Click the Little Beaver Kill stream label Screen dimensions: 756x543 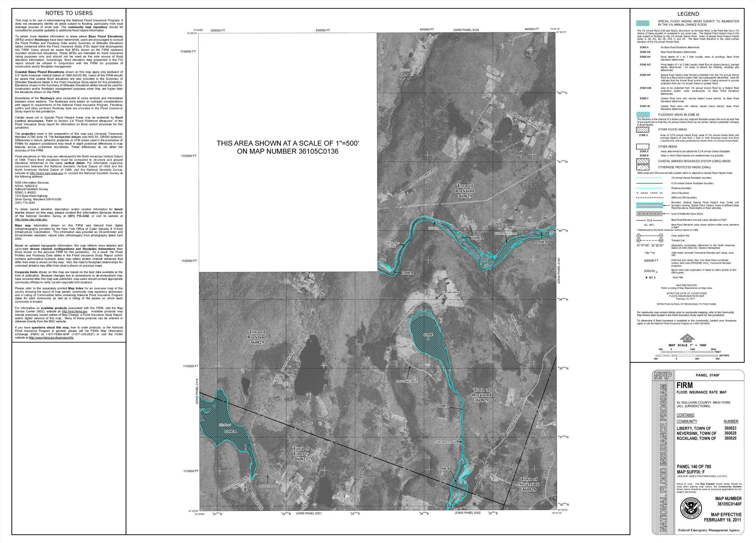point(445,442)
